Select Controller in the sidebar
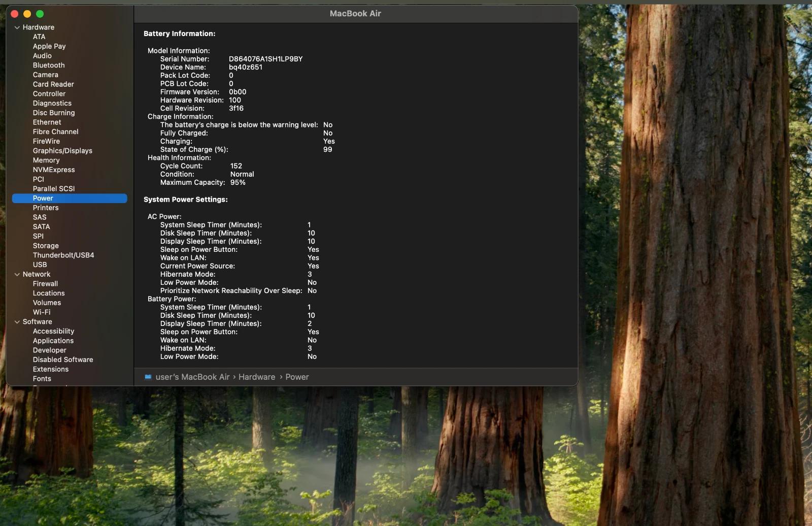This screenshot has width=812, height=526. pos(49,94)
